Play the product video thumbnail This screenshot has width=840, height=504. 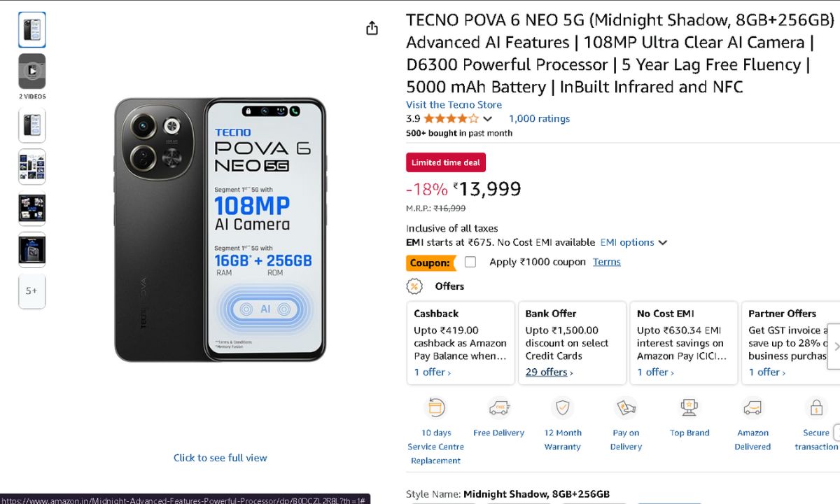(x=32, y=71)
